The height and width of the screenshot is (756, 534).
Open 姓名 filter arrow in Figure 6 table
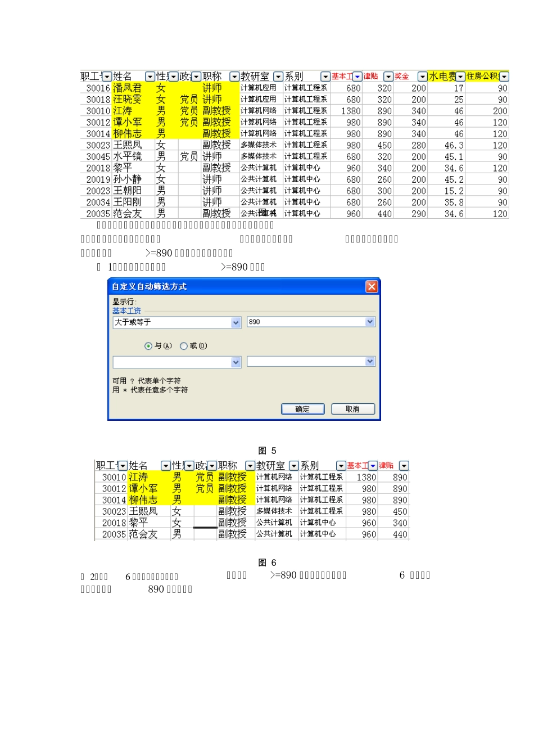[x=166, y=466]
